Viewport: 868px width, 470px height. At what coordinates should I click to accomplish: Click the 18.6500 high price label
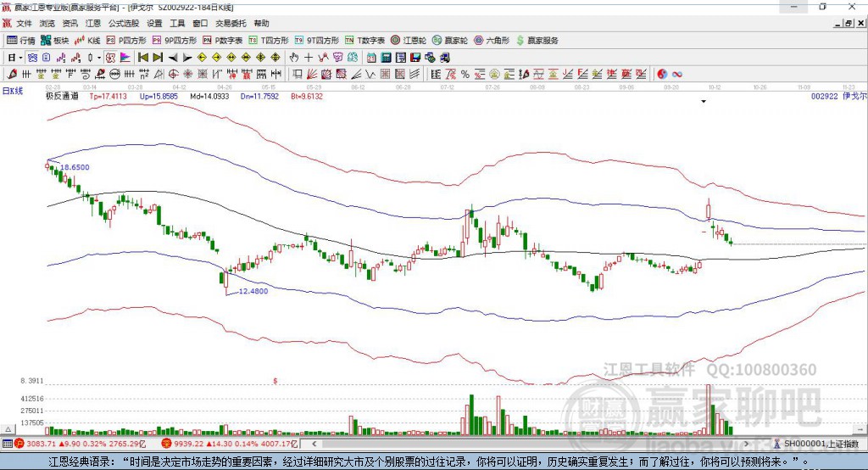(x=75, y=167)
